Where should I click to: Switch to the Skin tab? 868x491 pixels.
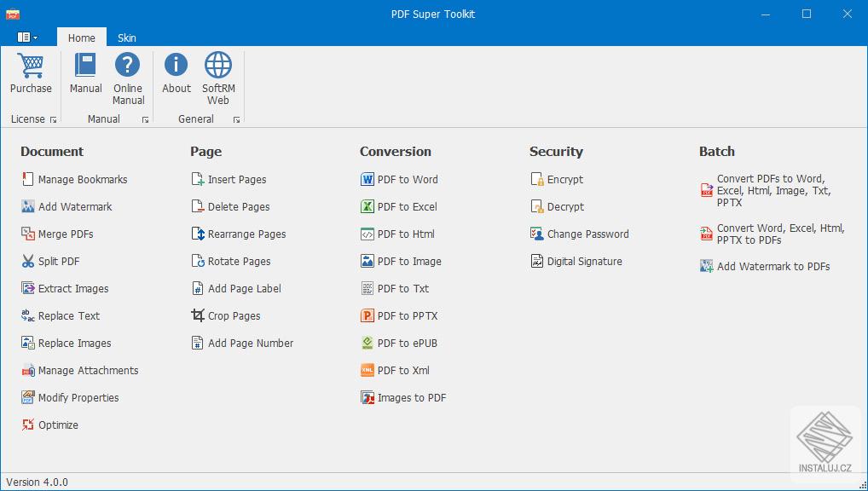pyautogui.click(x=126, y=38)
